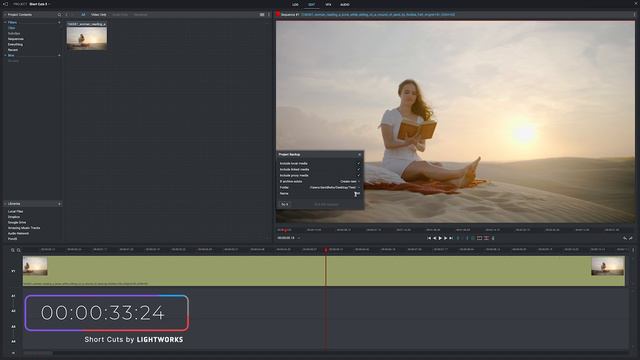This screenshot has width=640, height=360.
Task: Switch to the EDIT tab
Action: coord(311,4)
